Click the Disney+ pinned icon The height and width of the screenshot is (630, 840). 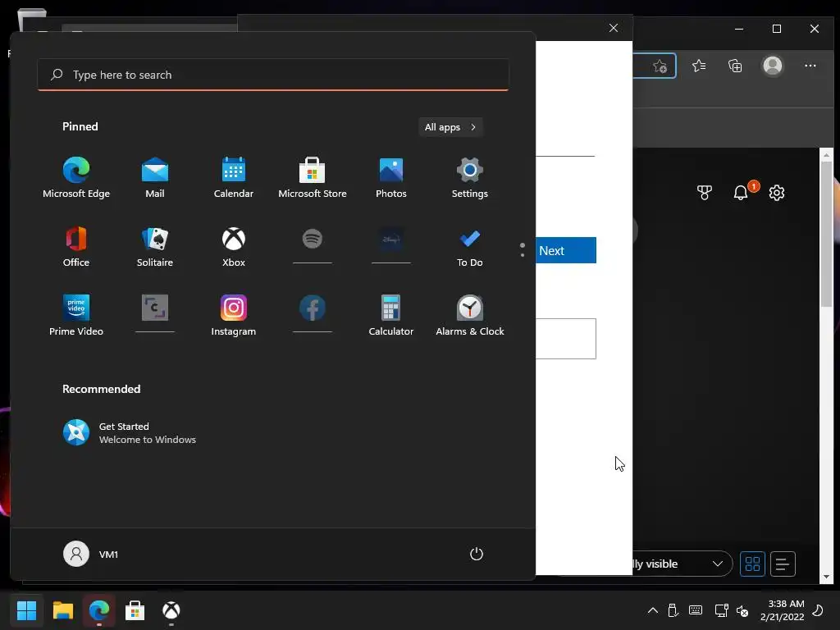tap(391, 239)
